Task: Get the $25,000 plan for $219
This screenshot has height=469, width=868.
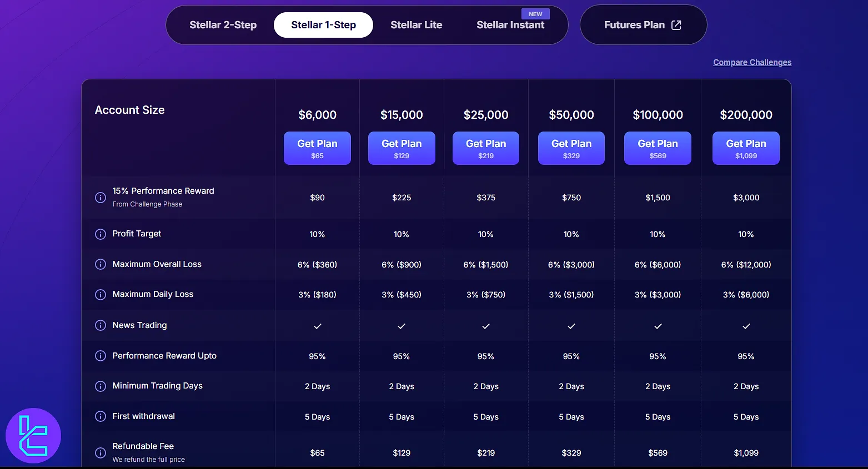Action: [486, 148]
